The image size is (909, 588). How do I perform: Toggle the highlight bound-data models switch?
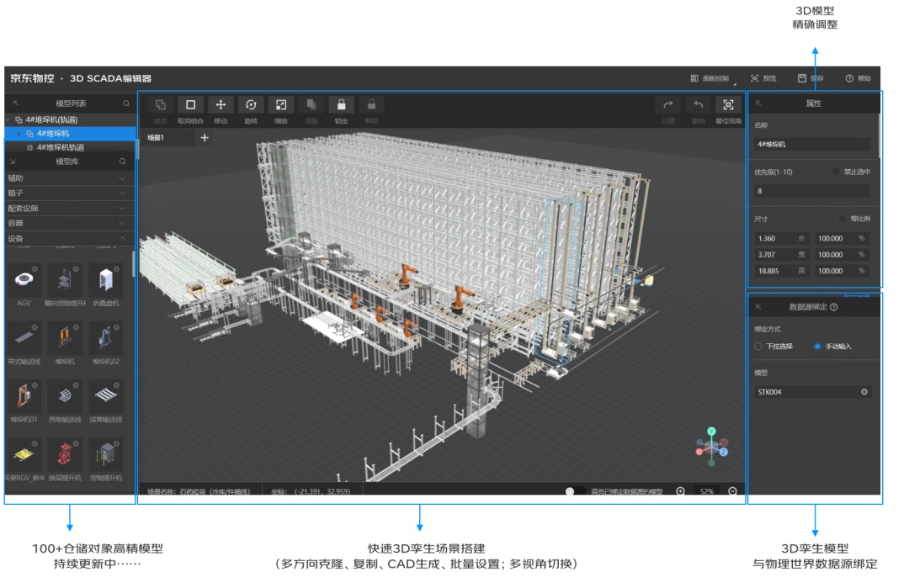(x=574, y=491)
